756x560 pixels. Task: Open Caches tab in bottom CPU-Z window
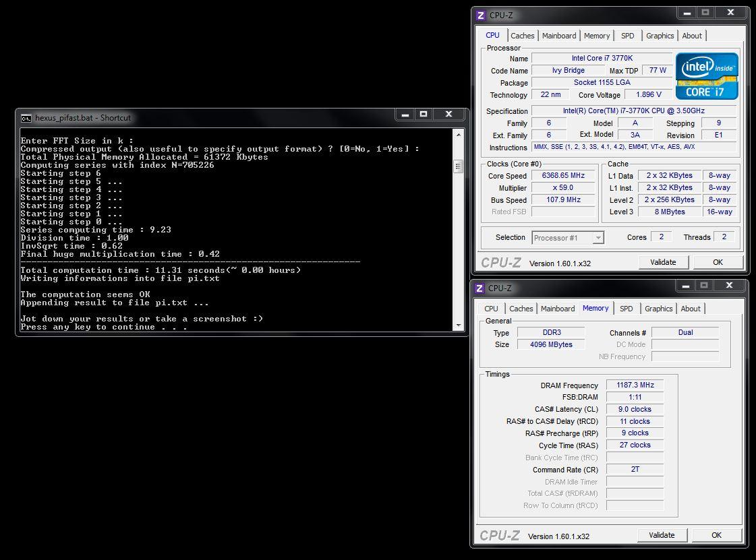(521, 309)
